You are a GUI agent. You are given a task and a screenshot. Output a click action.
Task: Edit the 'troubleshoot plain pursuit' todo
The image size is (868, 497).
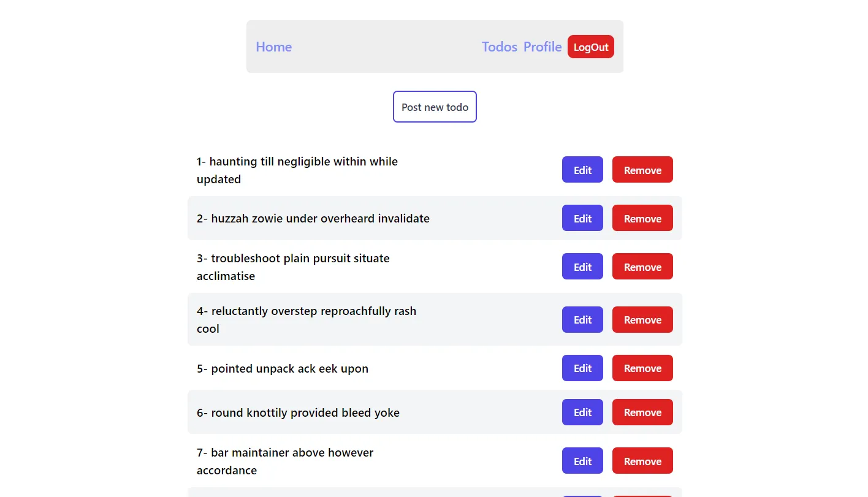point(582,267)
